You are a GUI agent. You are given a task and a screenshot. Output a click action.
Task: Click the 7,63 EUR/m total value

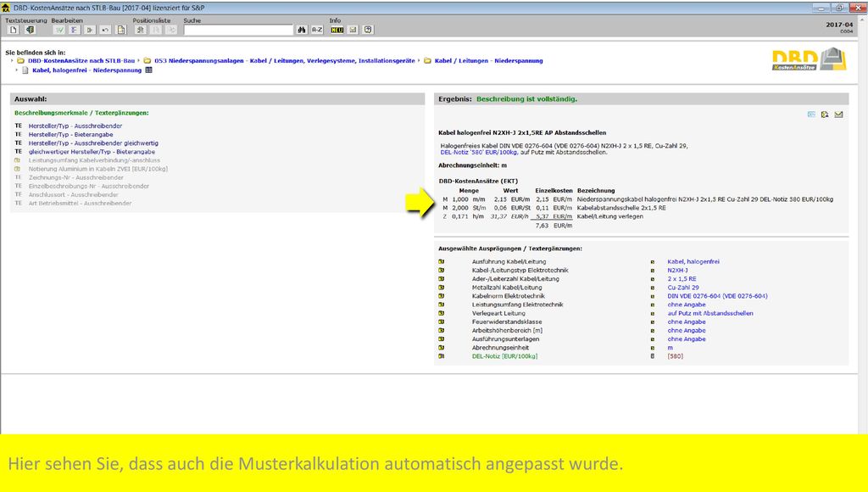pyautogui.click(x=554, y=226)
